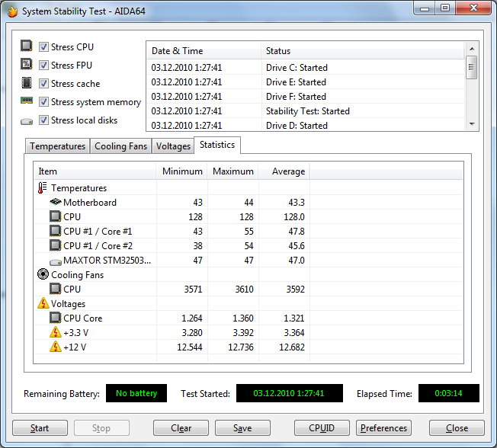The width and height of the screenshot is (497, 448).
Task: Click the chip icon of CPU Core voltage row
Action: tap(56, 318)
